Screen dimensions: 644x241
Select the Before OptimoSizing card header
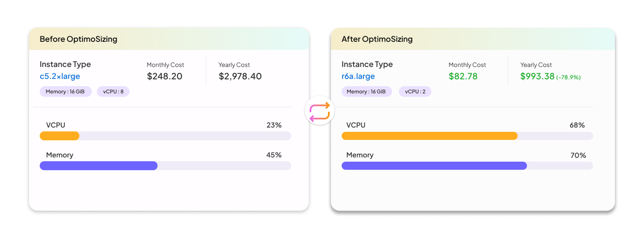coord(169,39)
